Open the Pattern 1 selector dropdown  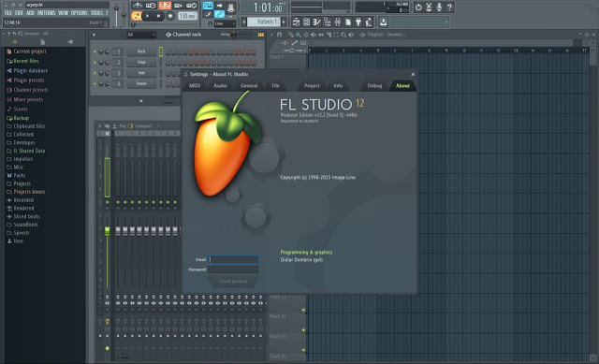click(x=264, y=22)
